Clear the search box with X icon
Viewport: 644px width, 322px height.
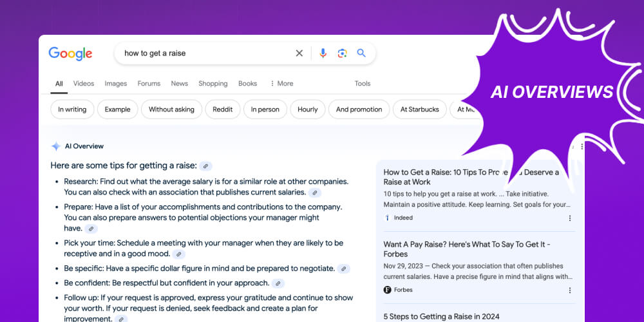point(299,53)
